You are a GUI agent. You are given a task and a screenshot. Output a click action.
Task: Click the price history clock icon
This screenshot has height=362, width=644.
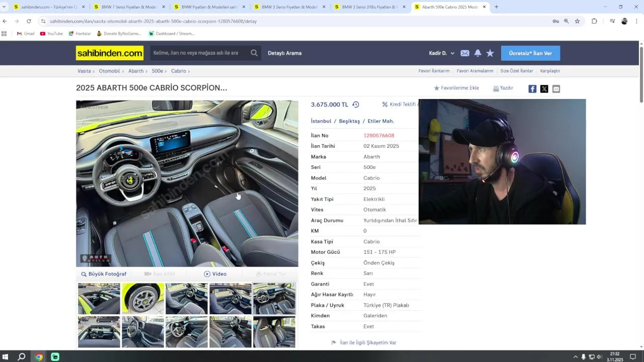point(356,105)
